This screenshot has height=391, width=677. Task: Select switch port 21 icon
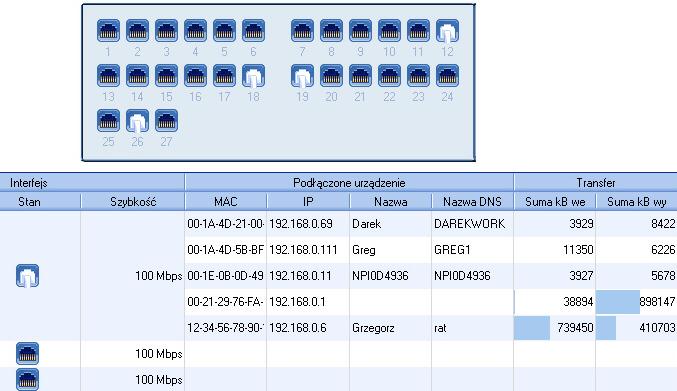360,76
